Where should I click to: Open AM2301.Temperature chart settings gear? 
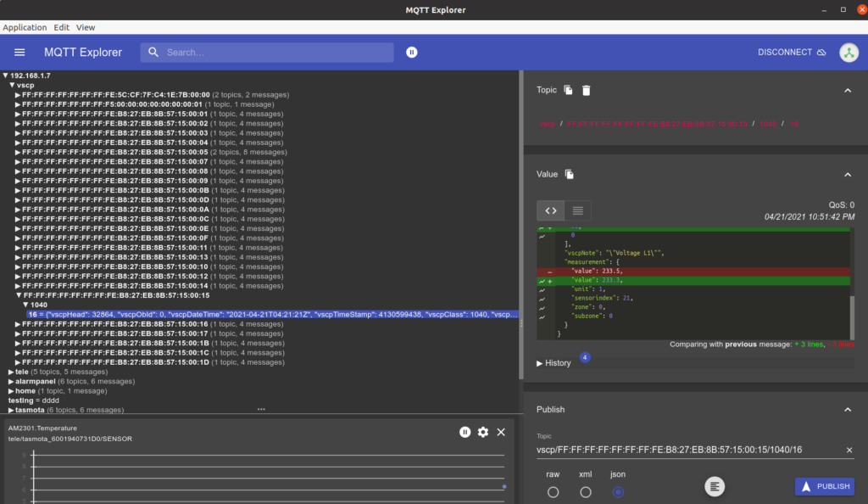coord(483,432)
